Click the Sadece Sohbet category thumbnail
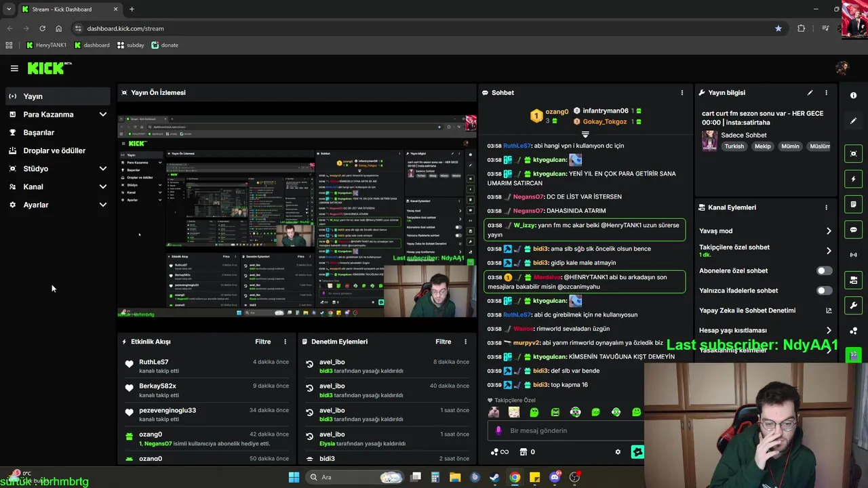 click(709, 140)
